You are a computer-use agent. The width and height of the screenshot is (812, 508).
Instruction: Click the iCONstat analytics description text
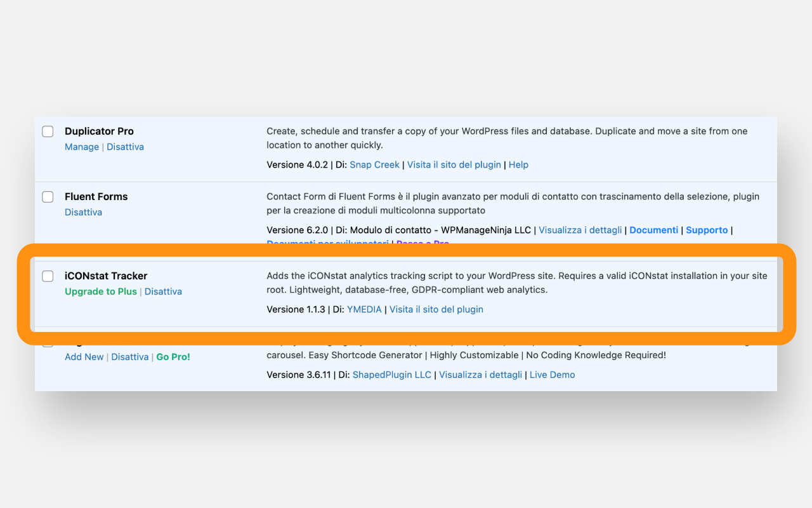coord(517,283)
